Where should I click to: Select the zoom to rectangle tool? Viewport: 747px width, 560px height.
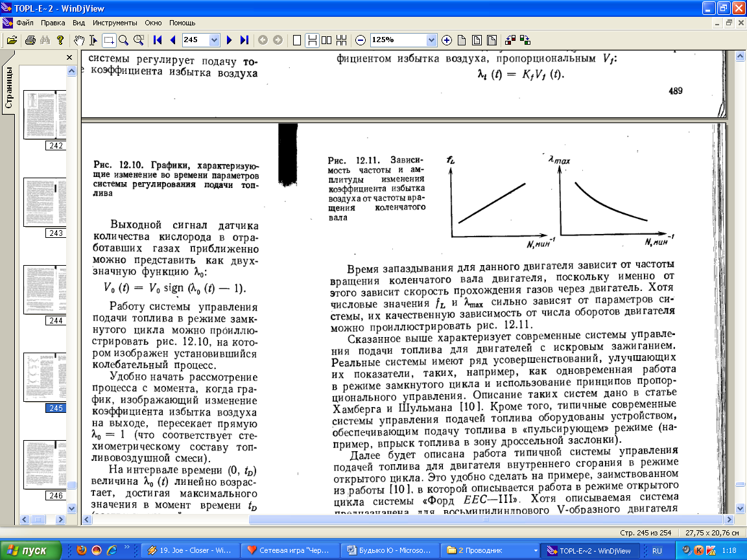(x=139, y=40)
